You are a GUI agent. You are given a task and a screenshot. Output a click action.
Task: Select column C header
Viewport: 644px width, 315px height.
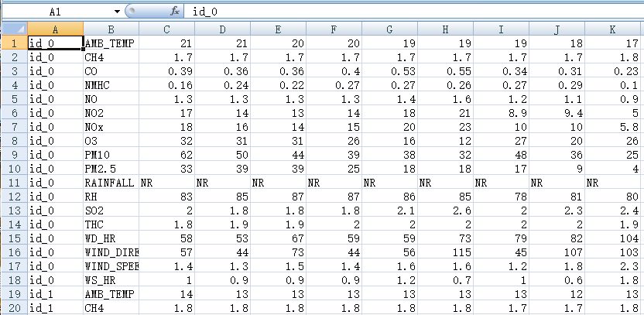(x=166, y=29)
